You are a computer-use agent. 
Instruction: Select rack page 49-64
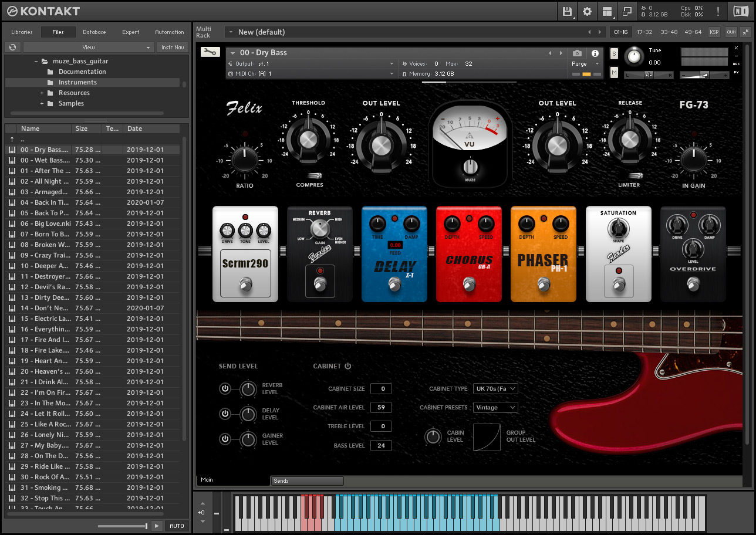[x=693, y=32]
